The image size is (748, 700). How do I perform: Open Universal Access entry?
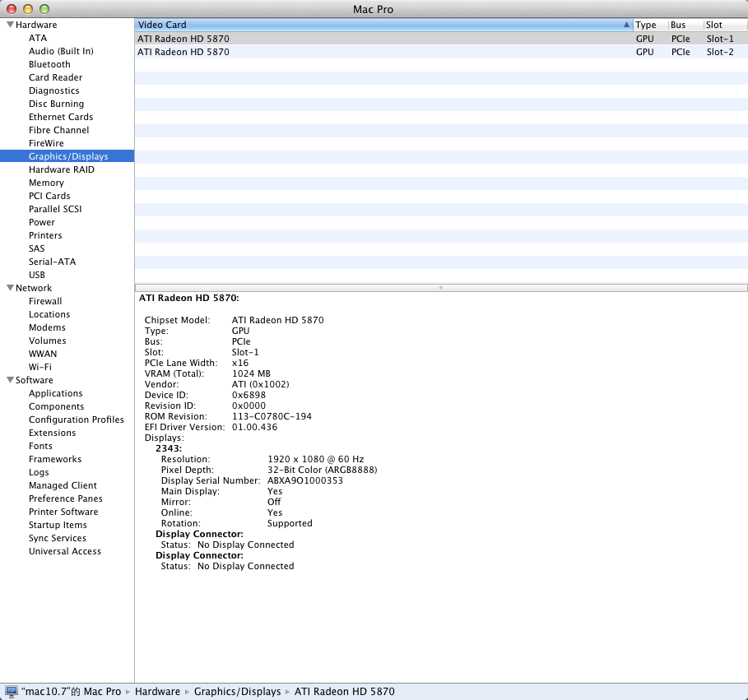(x=65, y=551)
